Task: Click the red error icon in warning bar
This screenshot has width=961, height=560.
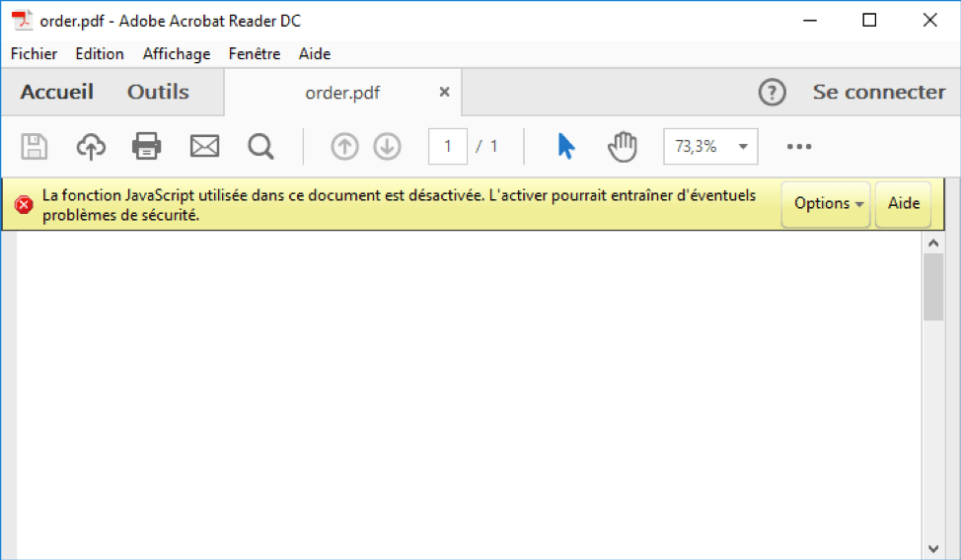Action: click(24, 205)
